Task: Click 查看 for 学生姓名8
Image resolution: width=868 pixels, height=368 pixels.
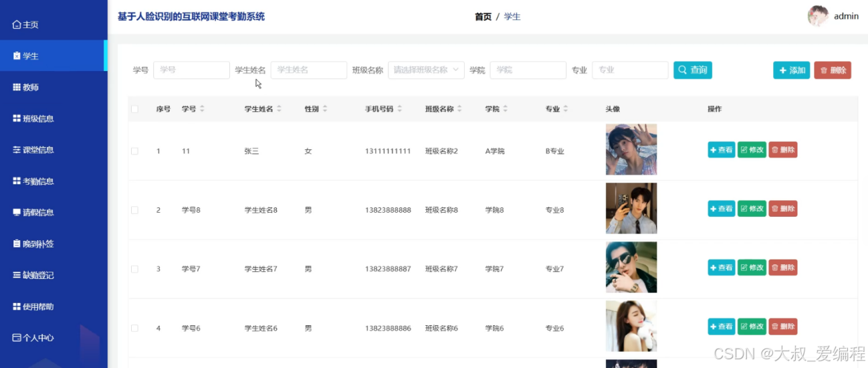Action: pos(721,209)
